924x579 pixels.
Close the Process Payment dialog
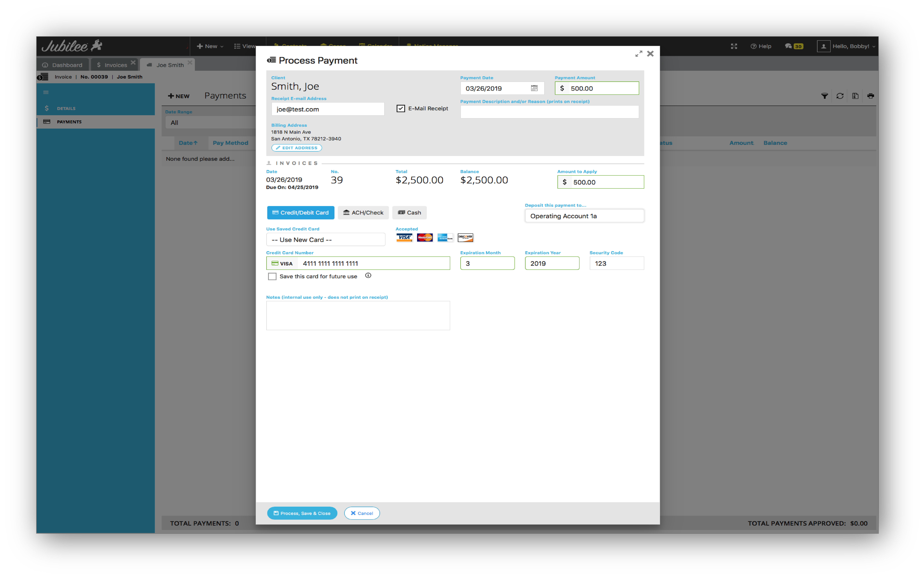(x=650, y=54)
